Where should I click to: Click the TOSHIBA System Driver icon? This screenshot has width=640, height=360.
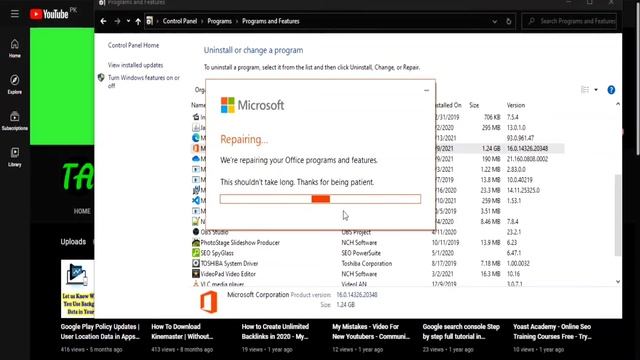196,263
